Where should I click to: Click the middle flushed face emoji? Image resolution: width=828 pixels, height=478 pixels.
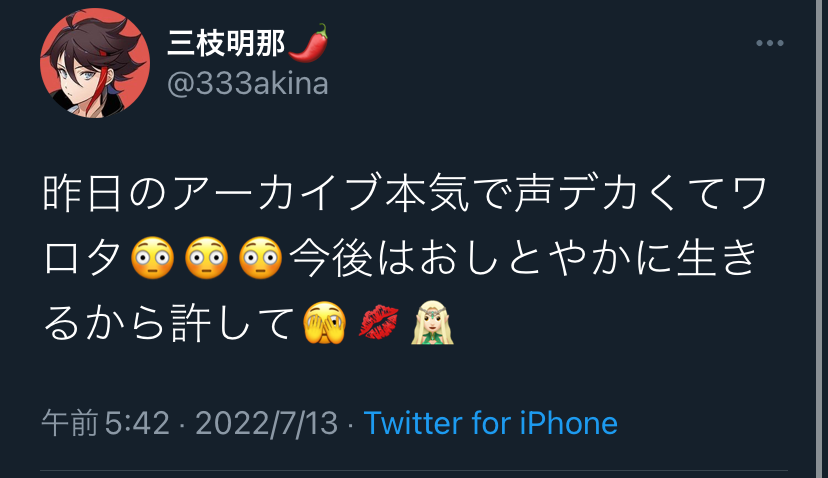pyautogui.click(x=206, y=258)
